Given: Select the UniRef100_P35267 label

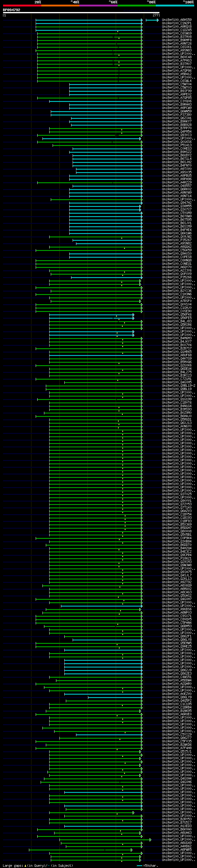Looking at the screenshot, I should coord(177,240).
